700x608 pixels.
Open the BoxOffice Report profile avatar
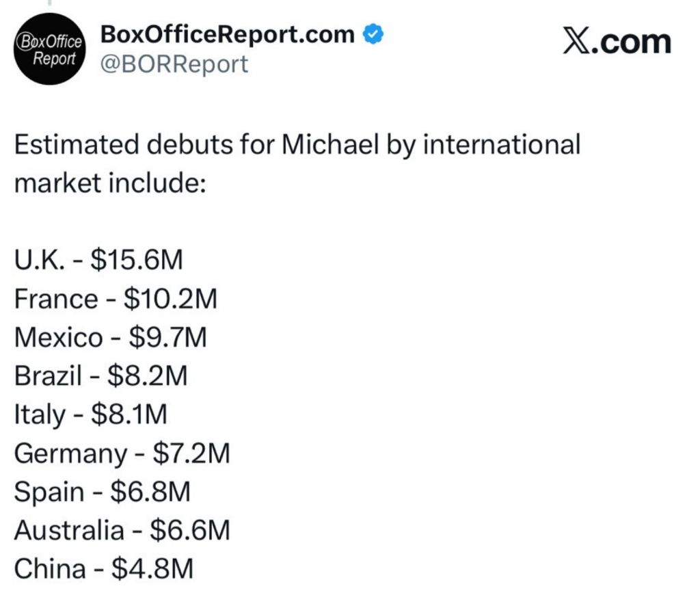(x=51, y=51)
